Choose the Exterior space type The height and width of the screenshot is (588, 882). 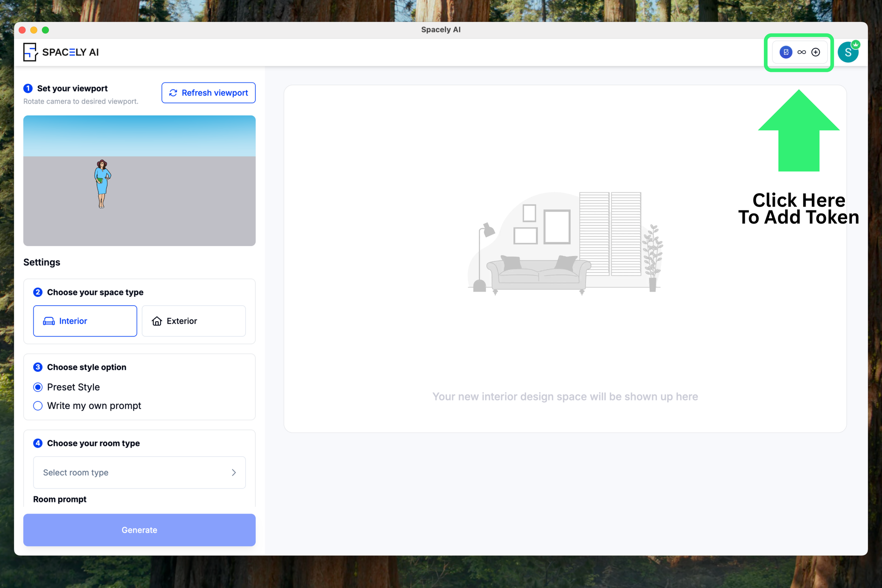point(194,321)
